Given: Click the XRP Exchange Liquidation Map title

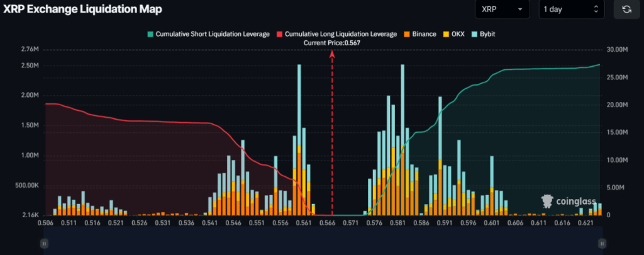Looking at the screenshot, I should (82, 9).
